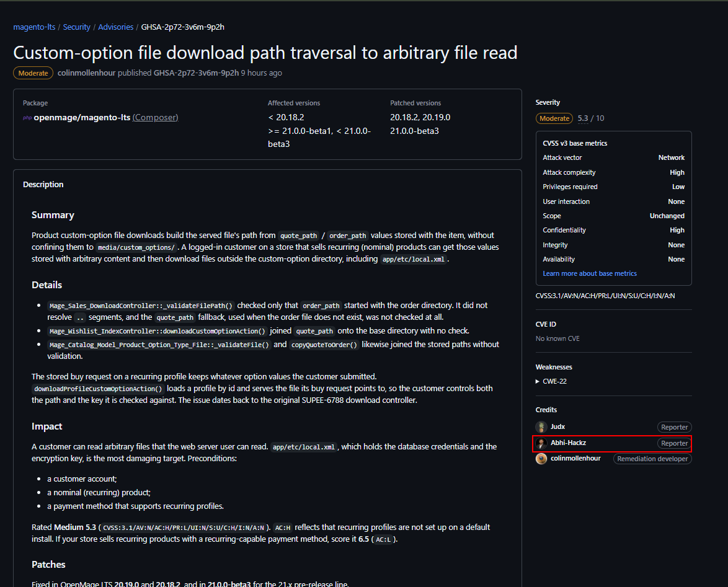The height and width of the screenshot is (587, 728).
Task: Click Abhi-Hackz's avatar in Credits
Action: coord(541,443)
